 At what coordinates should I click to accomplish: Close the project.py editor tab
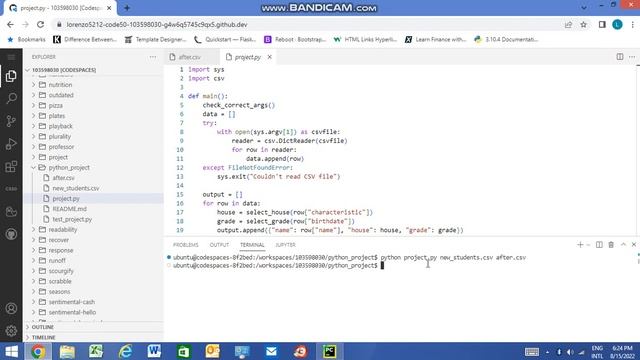pyautogui.click(x=269, y=57)
